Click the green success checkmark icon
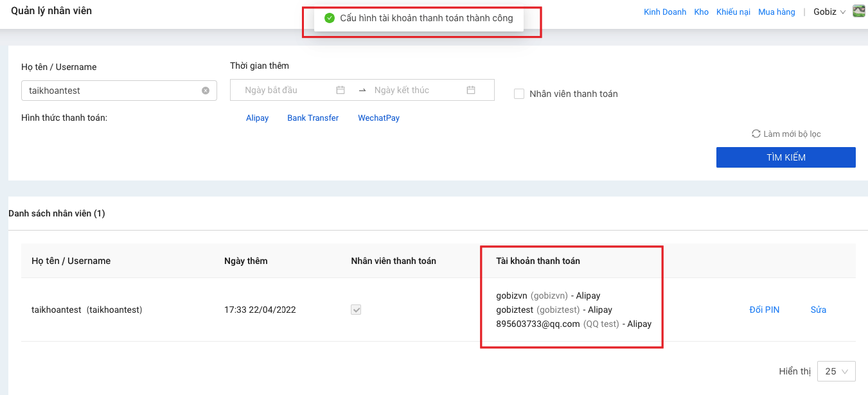 click(330, 18)
